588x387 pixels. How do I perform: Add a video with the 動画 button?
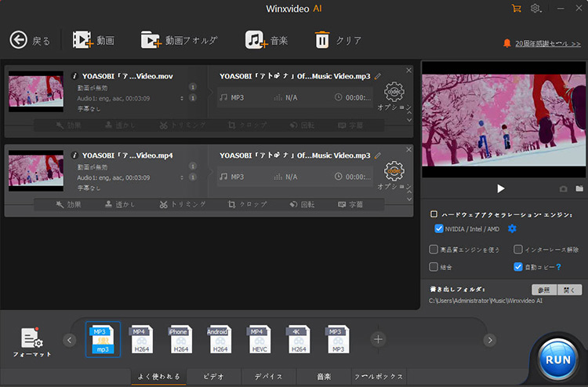pyautogui.click(x=93, y=40)
